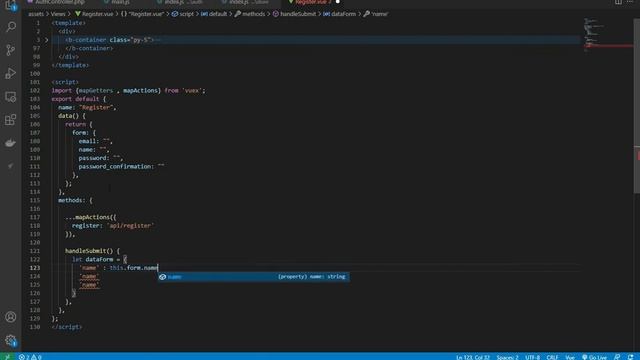
Task: Click opening '<script>' tag on line 101
Action: [x=65, y=82]
